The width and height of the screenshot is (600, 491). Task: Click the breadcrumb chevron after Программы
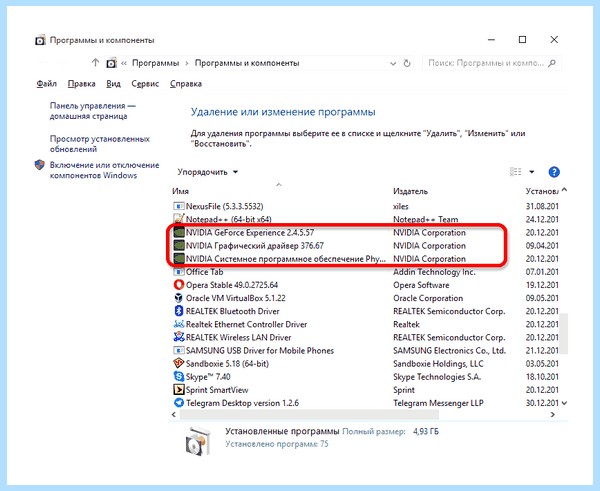(187, 63)
